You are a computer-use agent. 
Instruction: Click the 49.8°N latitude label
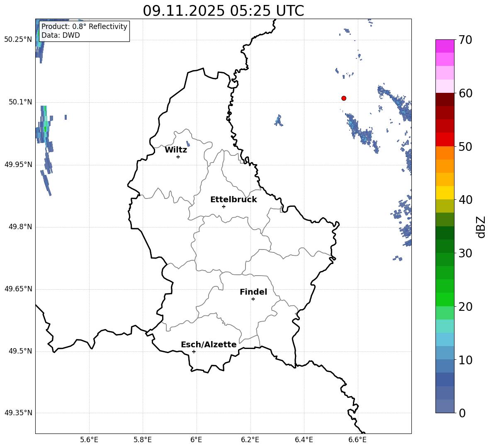[x=20, y=227]
